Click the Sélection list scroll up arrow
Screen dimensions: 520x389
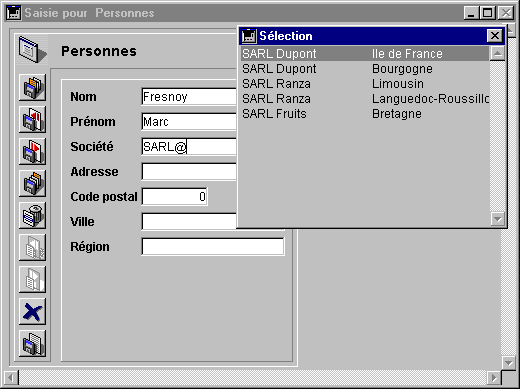point(497,53)
